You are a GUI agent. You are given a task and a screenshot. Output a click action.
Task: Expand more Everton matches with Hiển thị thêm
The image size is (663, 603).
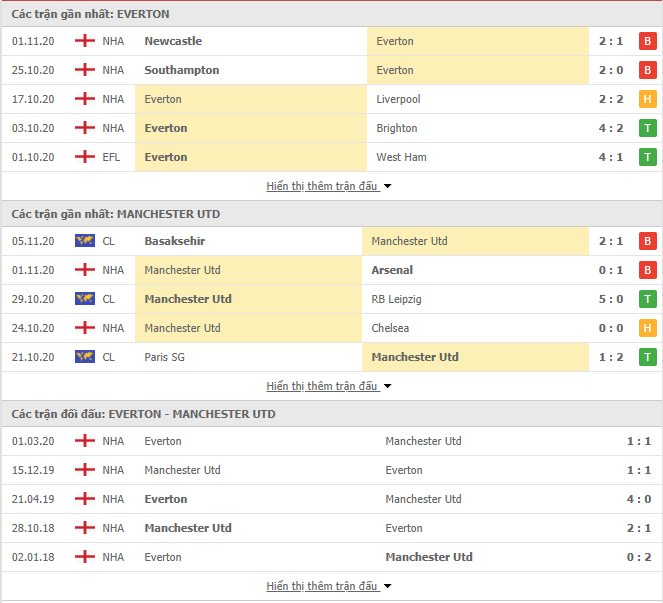coord(328,186)
